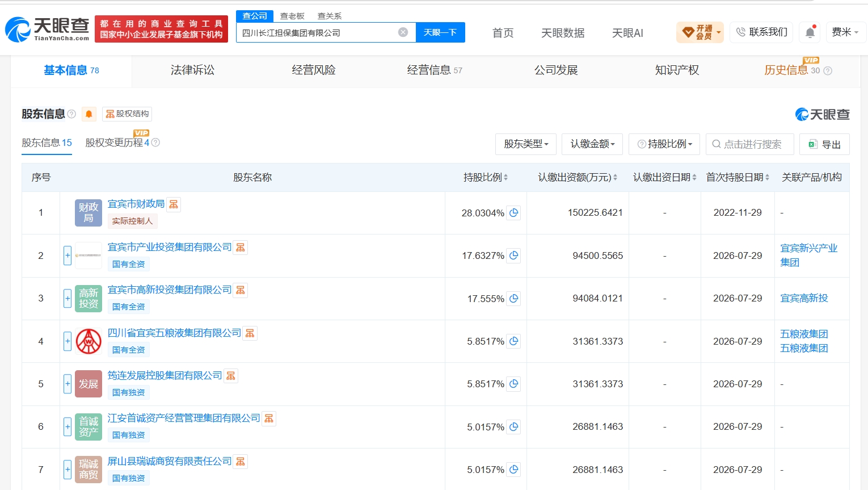Switch to 经营风险 tab
This screenshot has height=490, width=868.
314,70
